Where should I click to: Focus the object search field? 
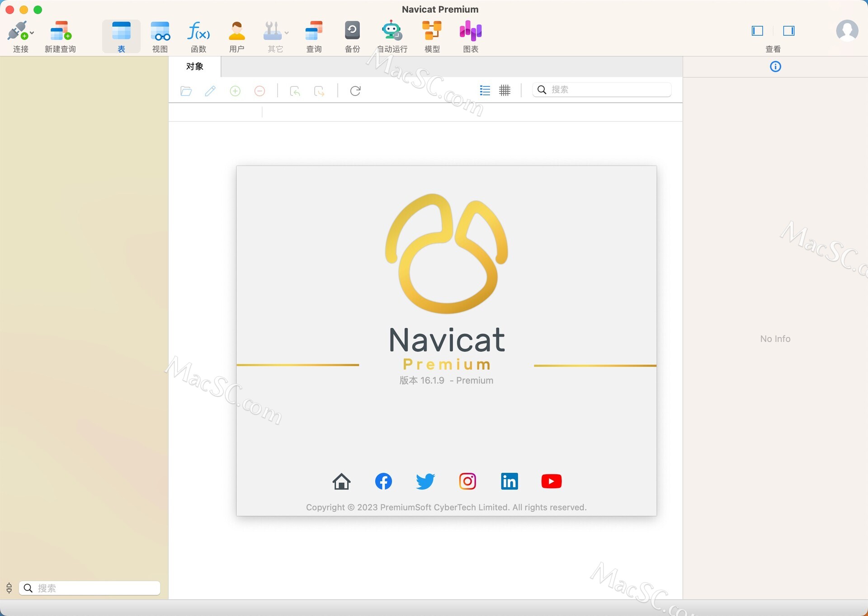click(x=602, y=89)
